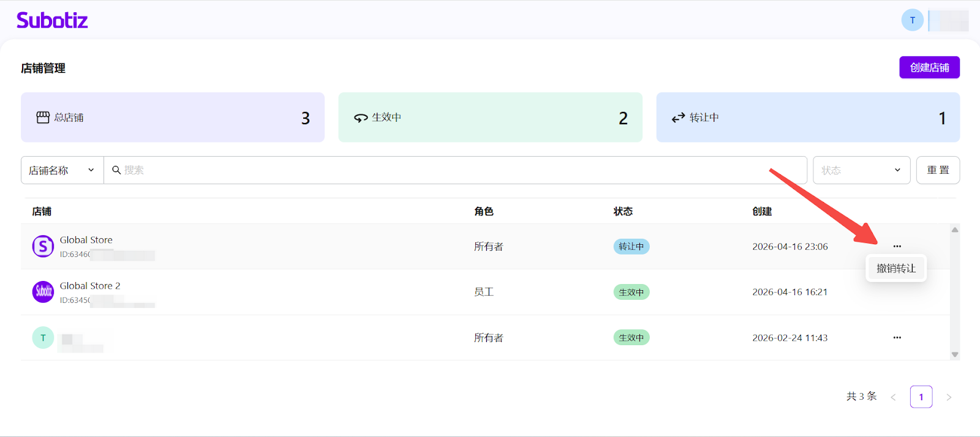
Task: Click the Global Store avatar icon
Action: click(x=43, y=247)
